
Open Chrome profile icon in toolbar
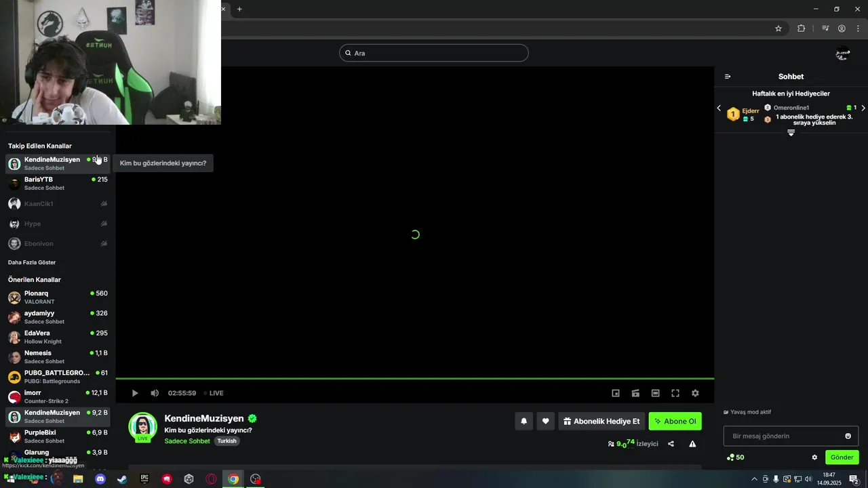(842, 28)
